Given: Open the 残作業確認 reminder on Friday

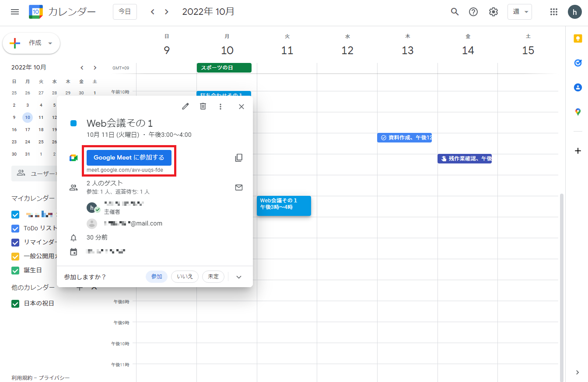Looking at the screenshot, I should coord(465,159).
